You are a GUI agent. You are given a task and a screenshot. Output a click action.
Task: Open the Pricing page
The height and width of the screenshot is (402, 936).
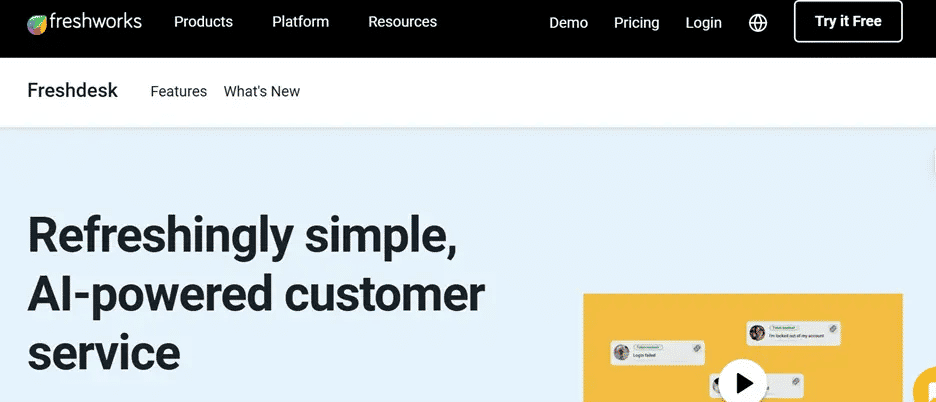(636, 23)
